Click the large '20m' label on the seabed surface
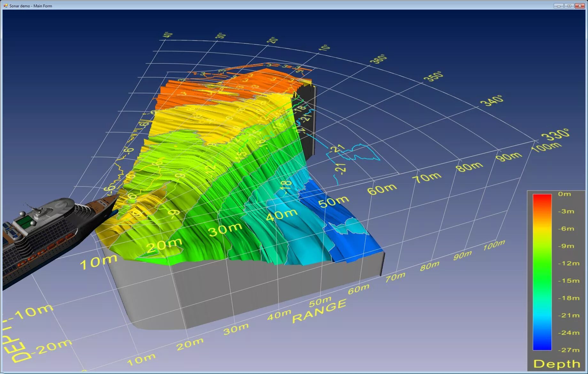 (x=165, y=245)
